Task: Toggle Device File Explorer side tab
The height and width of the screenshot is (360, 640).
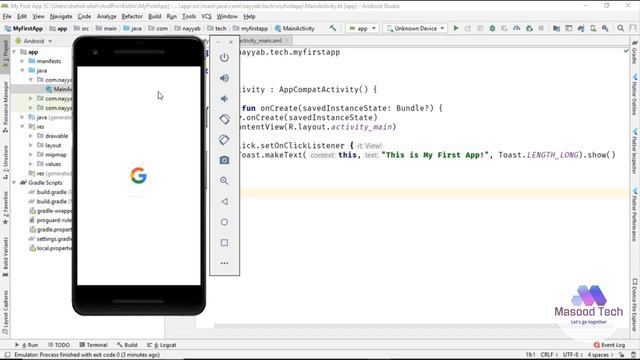Action: (635, 305)
